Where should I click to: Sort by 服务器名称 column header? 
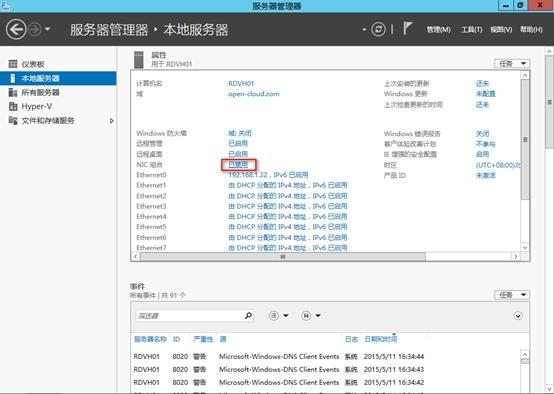(x=150, y=339)
